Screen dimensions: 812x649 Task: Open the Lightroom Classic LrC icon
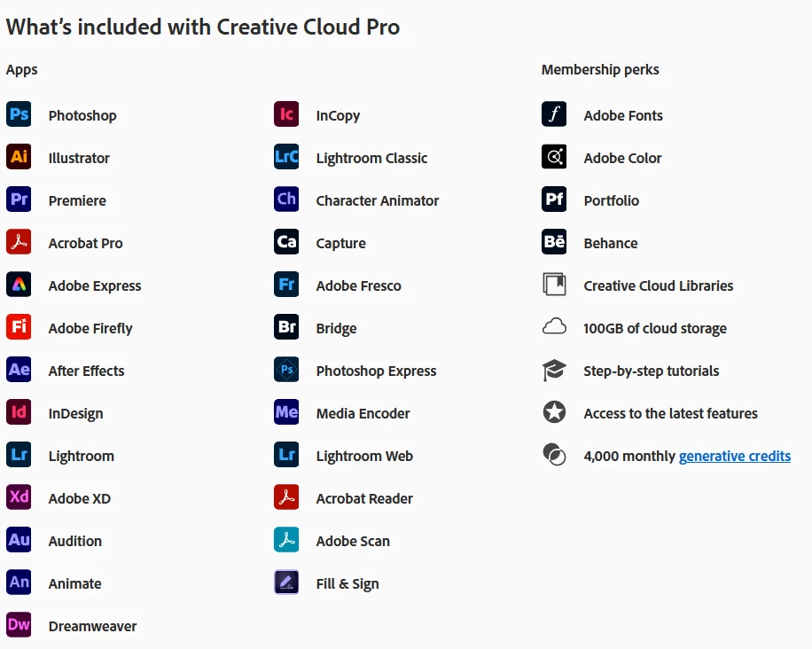click(x=286, y=156)
